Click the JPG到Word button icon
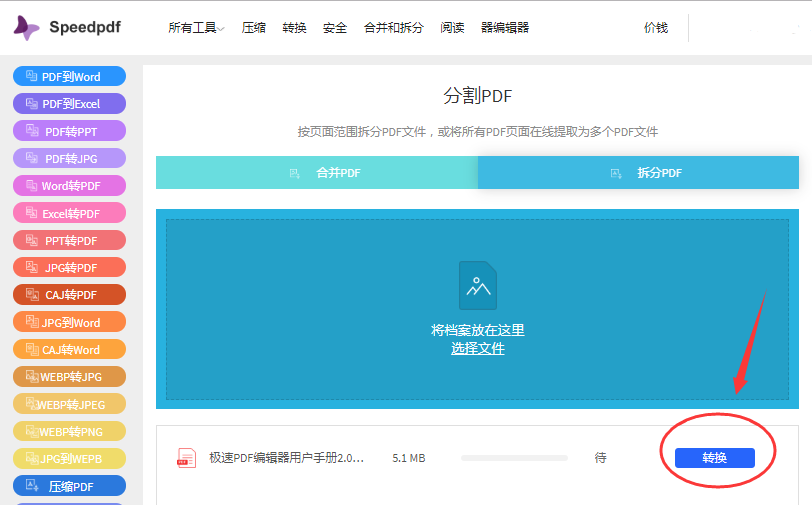 32,322
